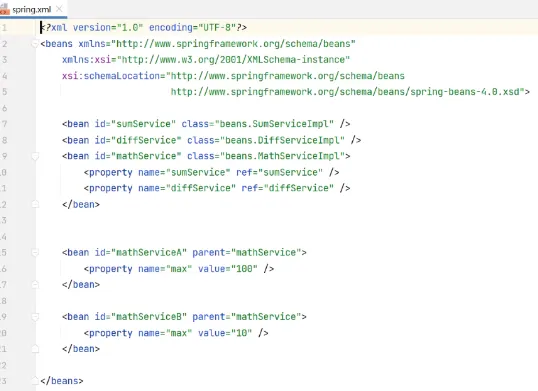Click name="max" in mathServiceA property

[x=165, y=269]
